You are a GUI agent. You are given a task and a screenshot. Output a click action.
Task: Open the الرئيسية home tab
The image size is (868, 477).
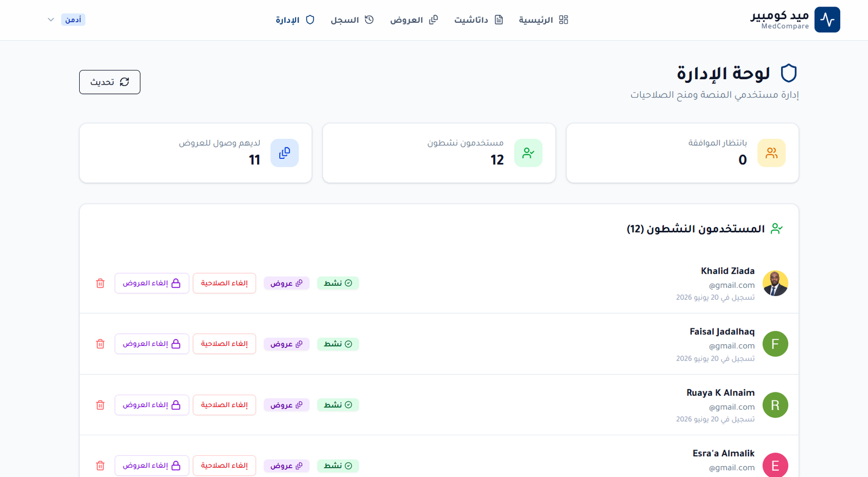coord(544,20)
